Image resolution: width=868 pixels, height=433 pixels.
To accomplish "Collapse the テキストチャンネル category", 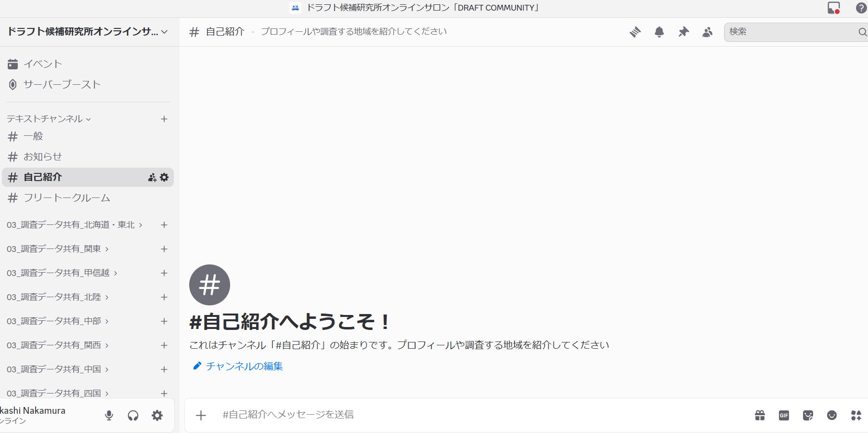I will [49, 119].
